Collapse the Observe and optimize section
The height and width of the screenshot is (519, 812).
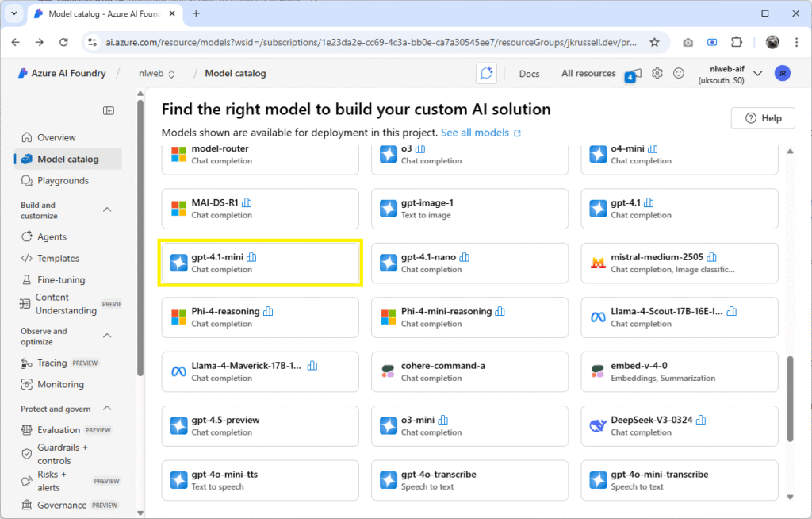107,336
